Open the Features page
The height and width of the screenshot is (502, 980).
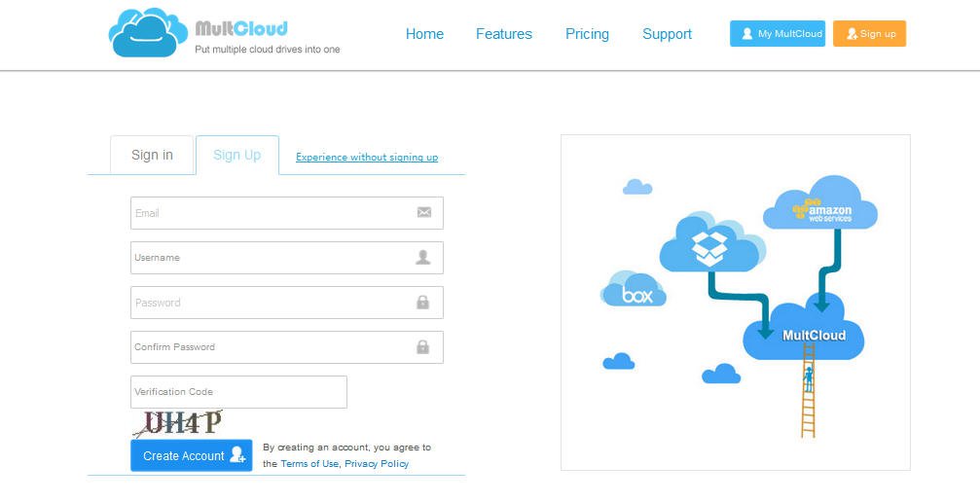(x=504, y=34)
